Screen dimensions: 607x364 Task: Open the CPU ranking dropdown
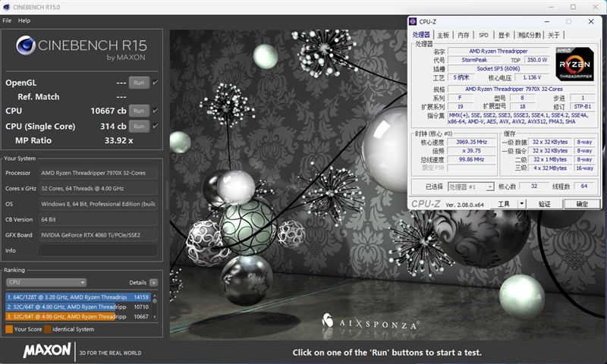point(46,282)
